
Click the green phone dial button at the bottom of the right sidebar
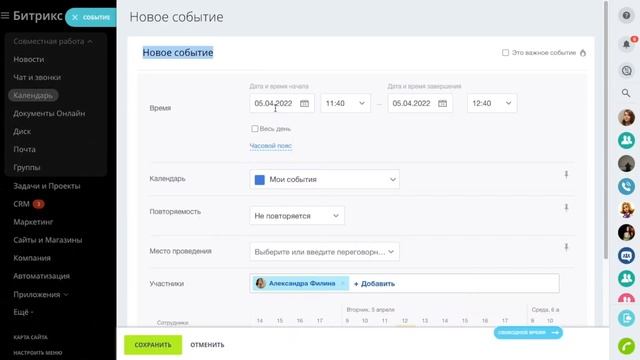point(626,346)
